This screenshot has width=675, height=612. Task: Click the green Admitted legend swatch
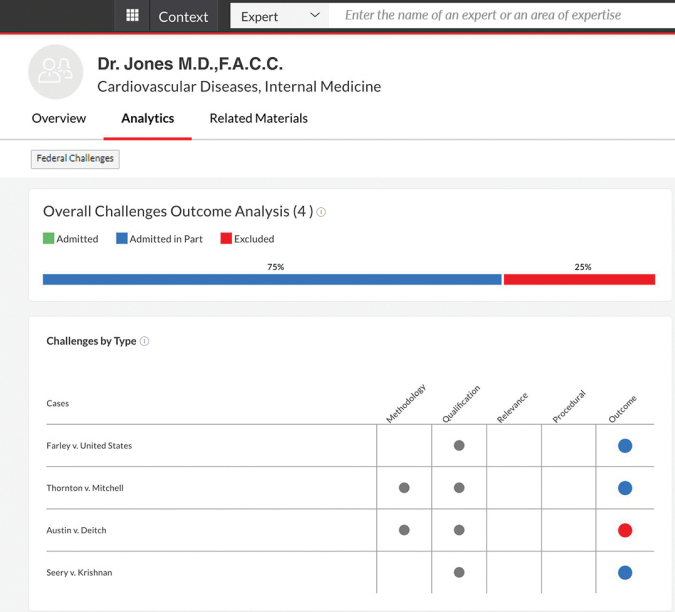[48, 238]
